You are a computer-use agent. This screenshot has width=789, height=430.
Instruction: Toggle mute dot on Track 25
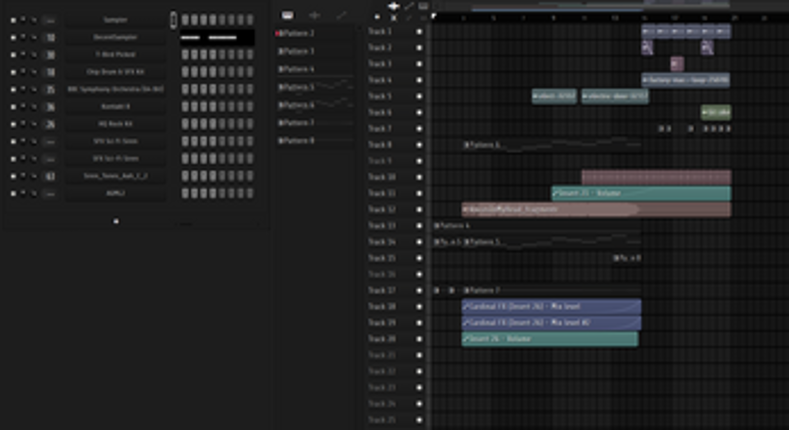tap(419, 419)
